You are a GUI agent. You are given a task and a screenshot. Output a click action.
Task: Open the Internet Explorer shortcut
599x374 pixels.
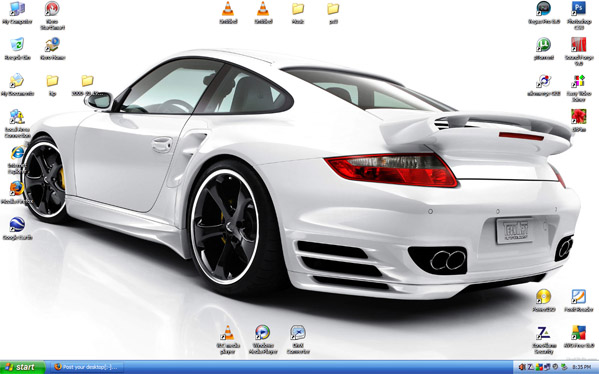point(17,159)
